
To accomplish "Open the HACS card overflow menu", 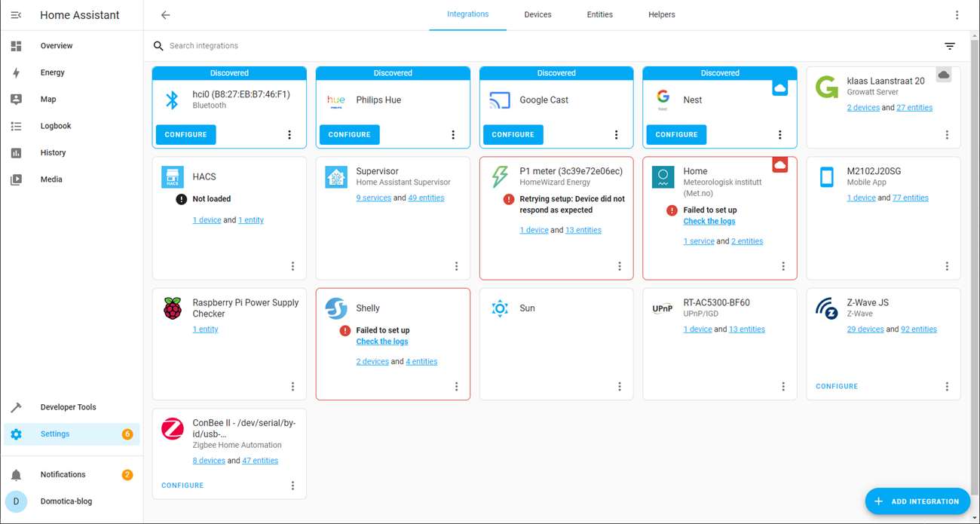I will point(292,266).
